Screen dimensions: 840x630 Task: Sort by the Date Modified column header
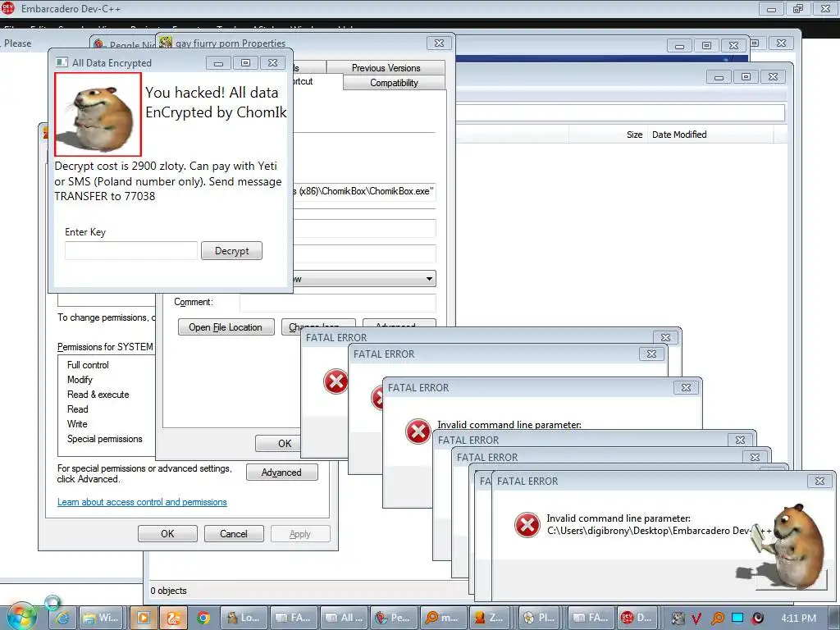tap(710, 135)
